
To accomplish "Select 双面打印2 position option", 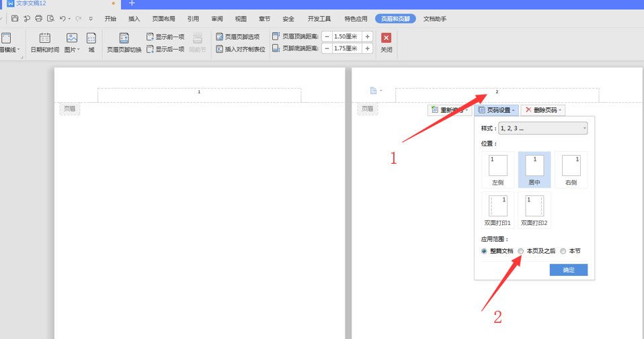I will click(534, 210).
